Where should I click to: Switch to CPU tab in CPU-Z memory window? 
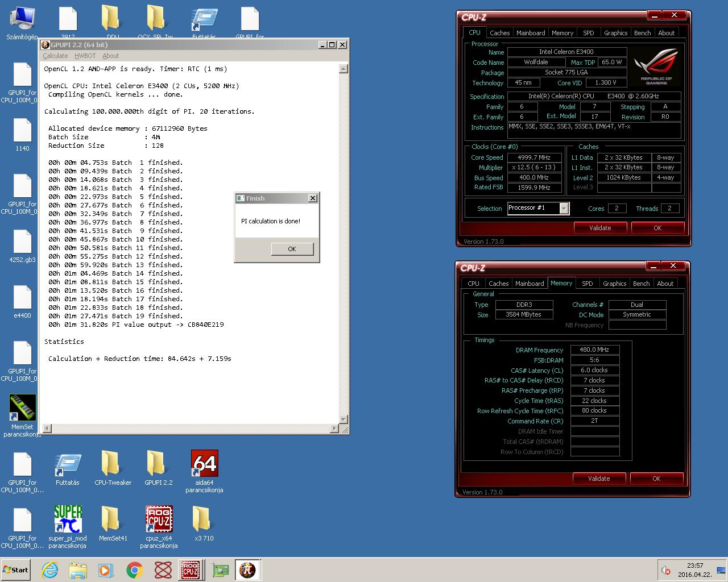click(x=474, y=284)
